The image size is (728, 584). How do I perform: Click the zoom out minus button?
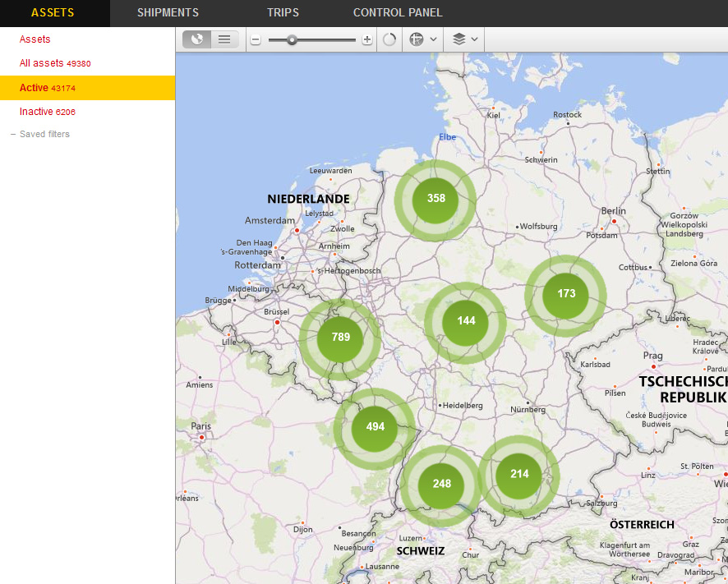(x=256, y=39)
